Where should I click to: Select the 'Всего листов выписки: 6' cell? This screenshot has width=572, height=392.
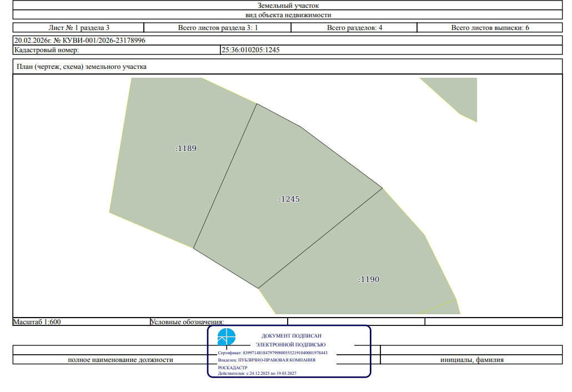point(490,28)
